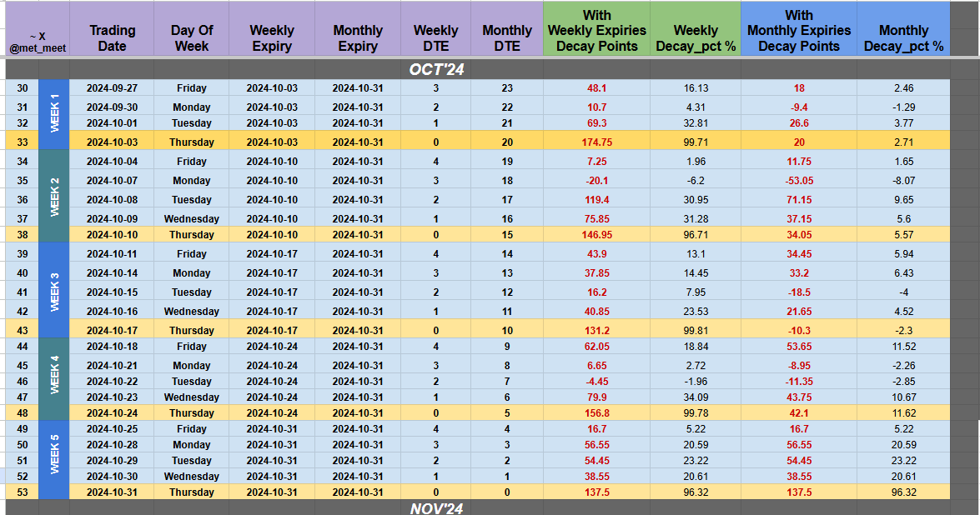
Task: Click decay points value 174.75
Action: point(597,142)
